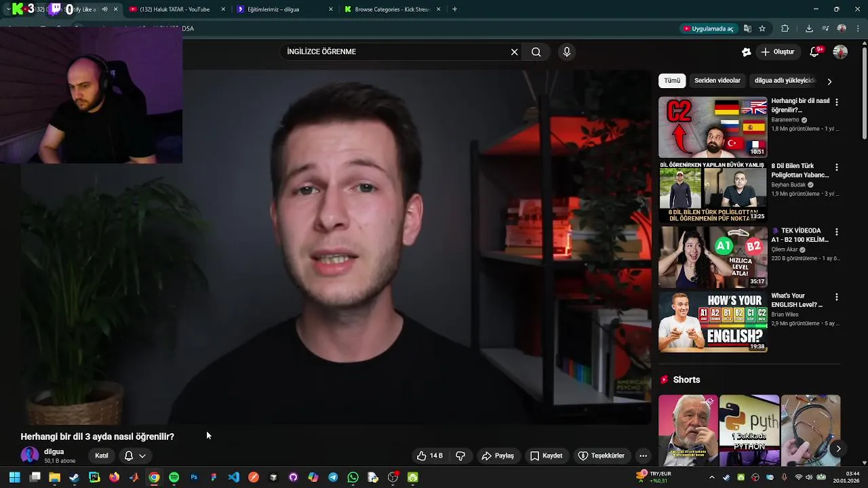Open volume control in tray
This screenshot has width=868, height=488.
pos(810,478)
